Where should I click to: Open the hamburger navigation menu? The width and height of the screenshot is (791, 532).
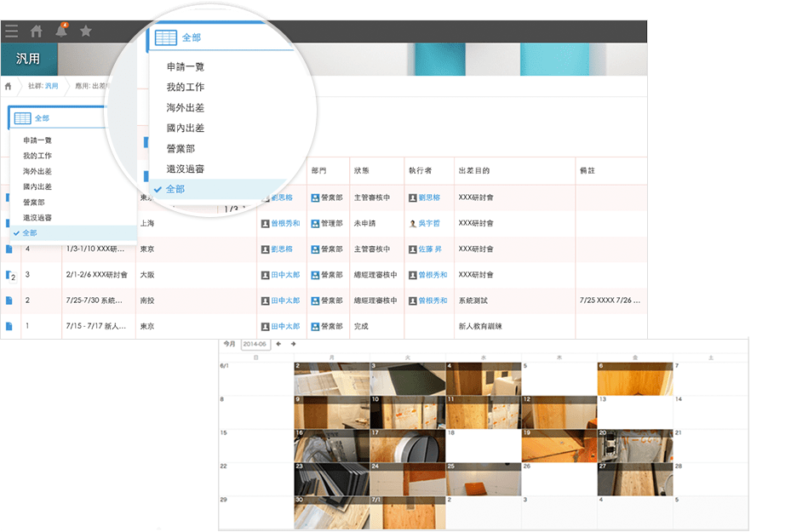(x=12, y=31)
